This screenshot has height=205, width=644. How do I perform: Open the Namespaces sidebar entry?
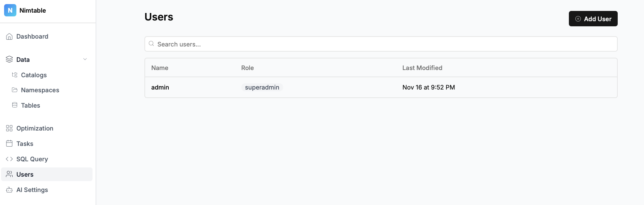pos(40,90)
